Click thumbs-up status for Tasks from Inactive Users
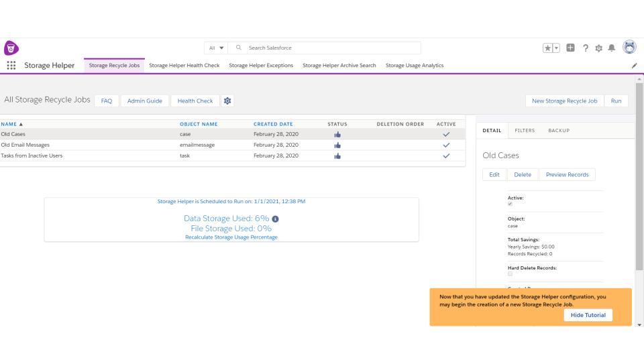 click(337, 156)
